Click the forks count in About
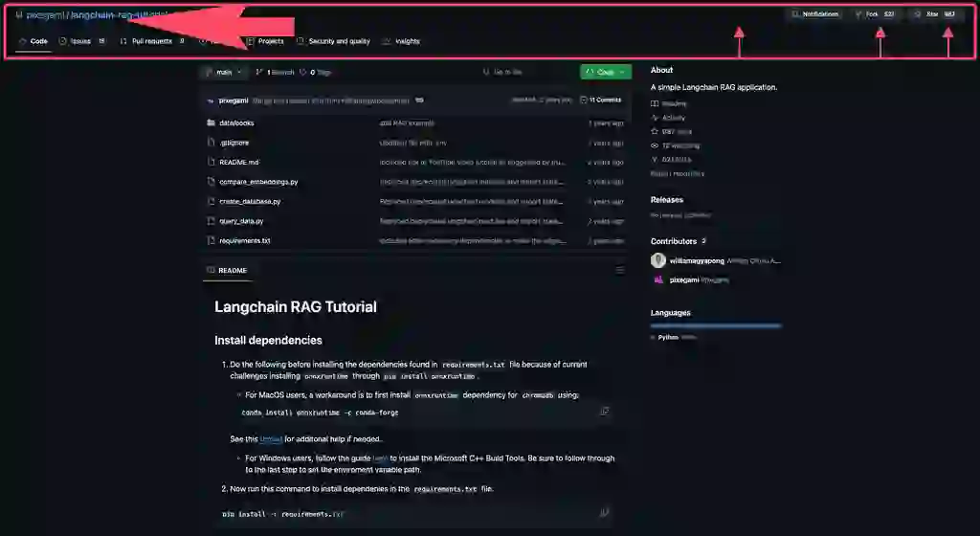 (671, 159)
